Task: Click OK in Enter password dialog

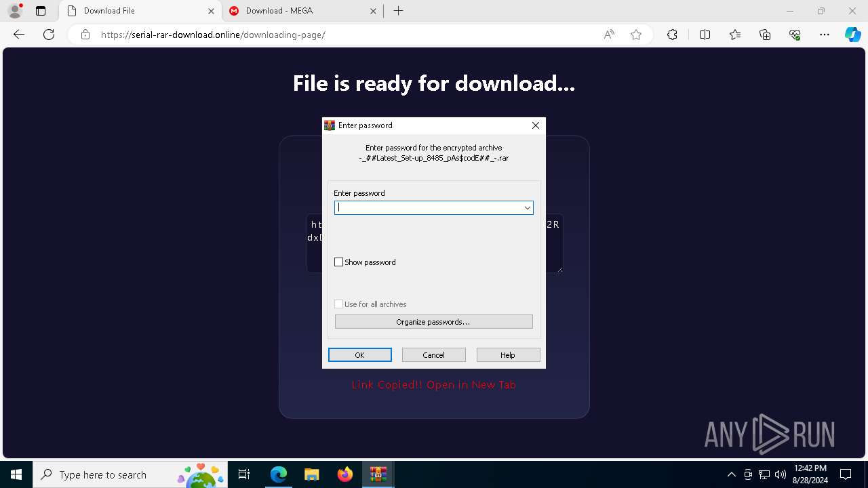Action: (x=359, y=355)
